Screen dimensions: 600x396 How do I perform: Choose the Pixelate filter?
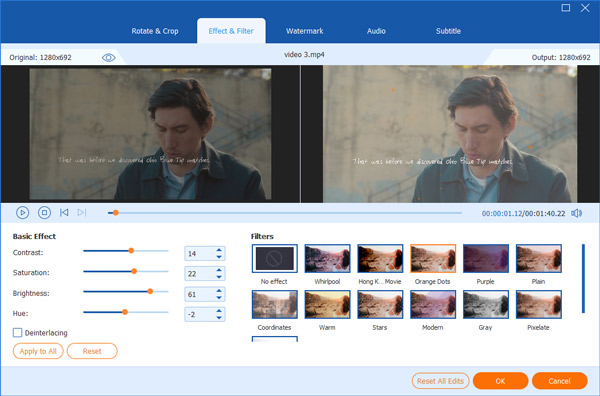538,305
